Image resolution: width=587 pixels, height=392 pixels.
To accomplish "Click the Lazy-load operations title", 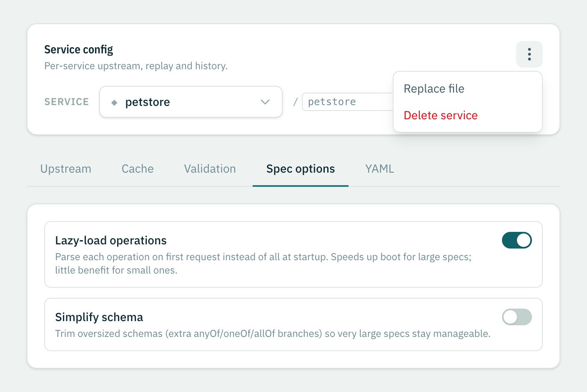I will coord(111,241).
